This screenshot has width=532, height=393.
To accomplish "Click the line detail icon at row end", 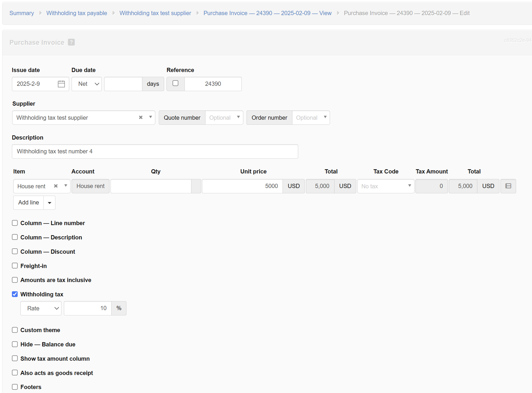I will coord(508,186).
